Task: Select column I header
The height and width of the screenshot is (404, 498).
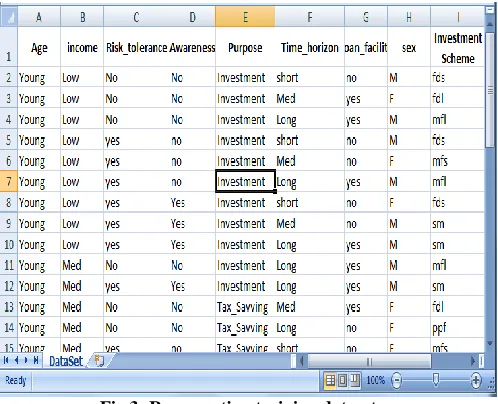Action: click(x=458, y=17)
